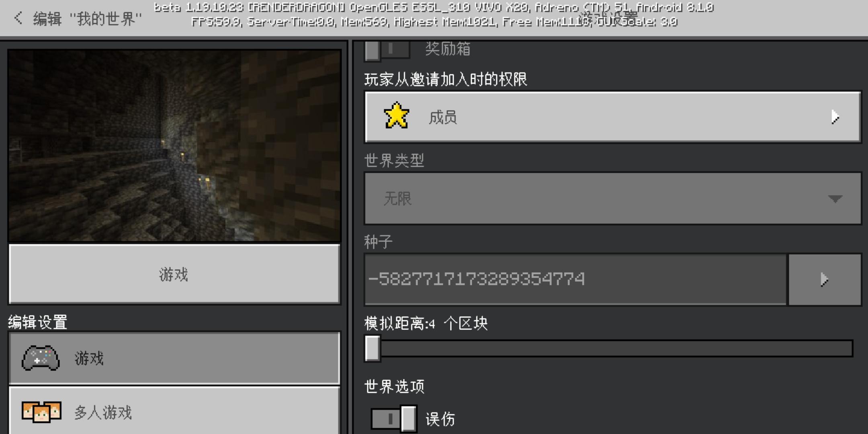Expand the 无限 world type dropdown
868x434 pixels.
coord(612,199)
